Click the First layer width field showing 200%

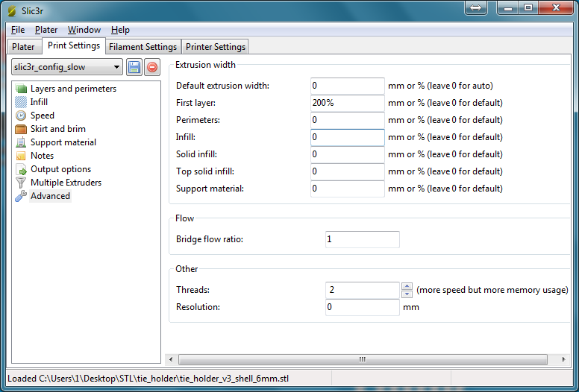[348, 103]
